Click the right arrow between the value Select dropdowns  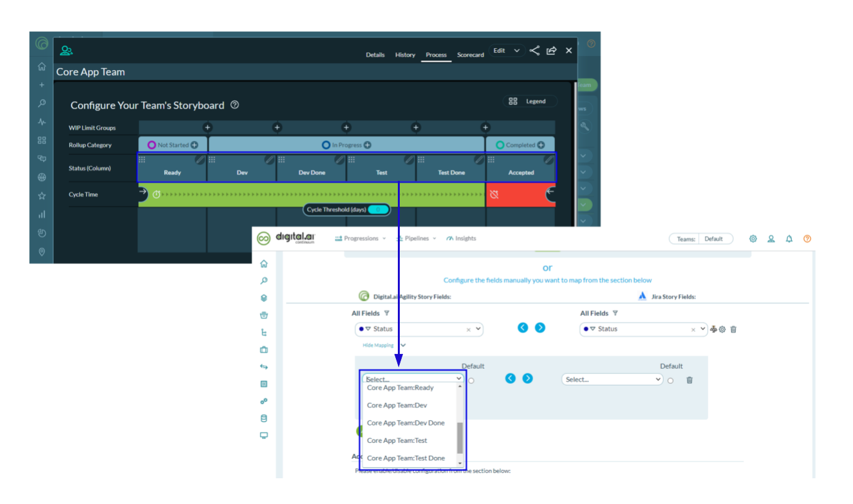click(x=528, y=378)
